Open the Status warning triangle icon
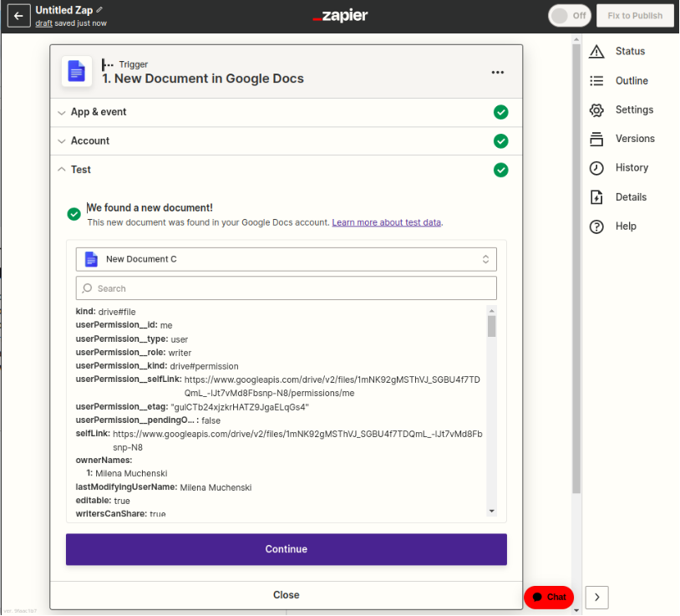680x616 pixels. (596, 51)
